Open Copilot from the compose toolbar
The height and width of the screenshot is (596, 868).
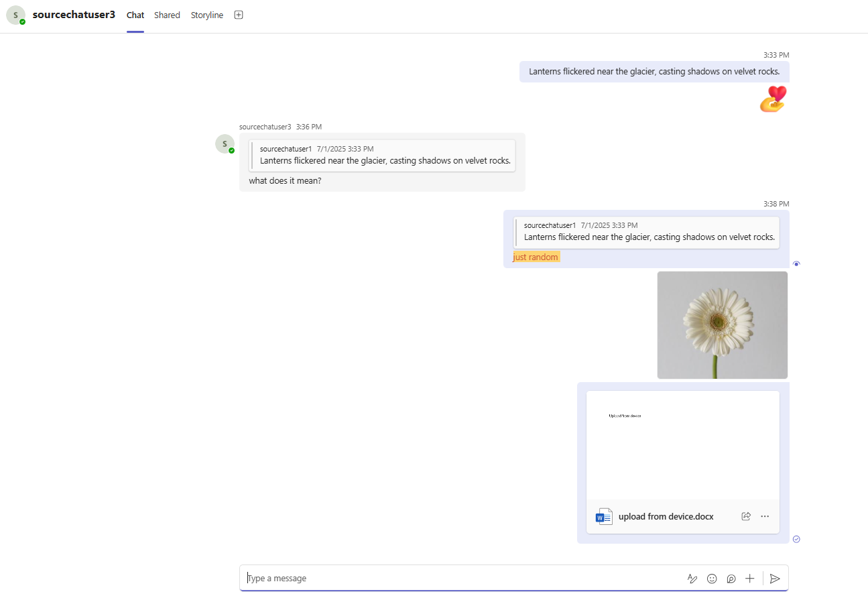(731, 578)
